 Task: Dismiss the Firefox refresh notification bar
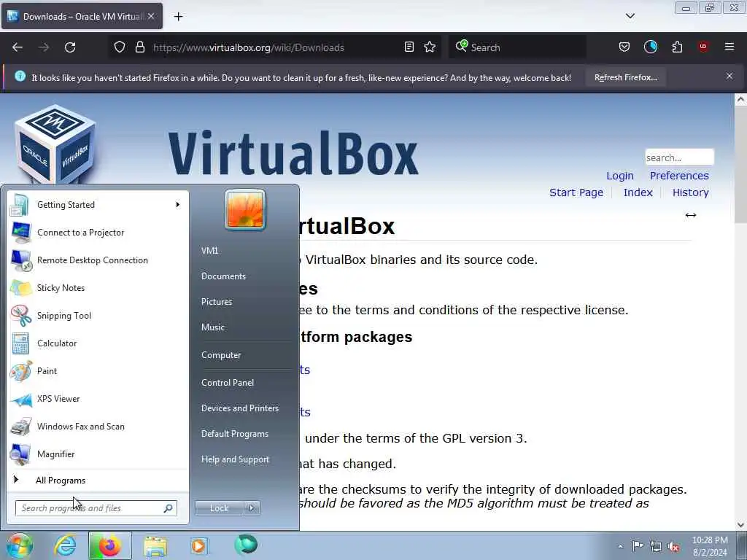point(729,76)
